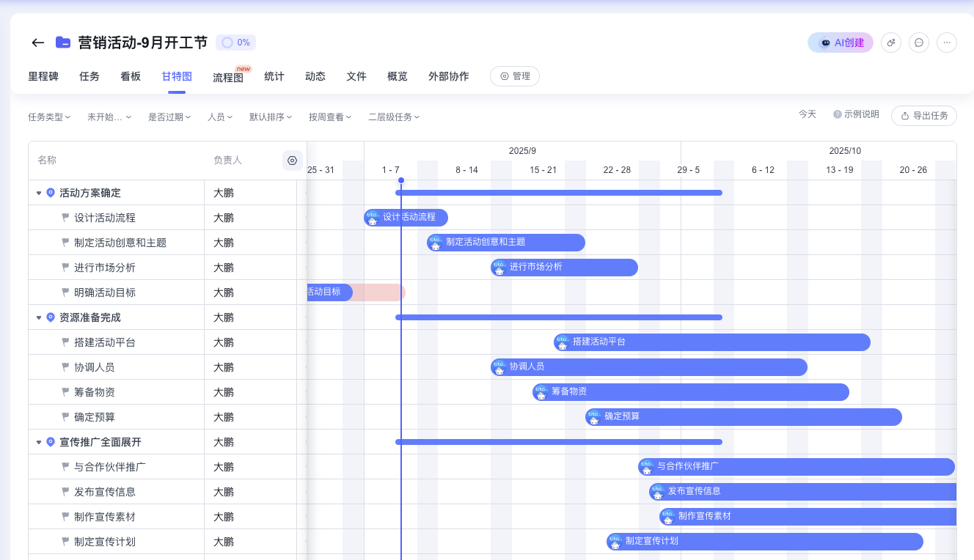Open the 按周查看 view dropdown
The height and width of the screenshot is (560, 974).
point(329,117)
